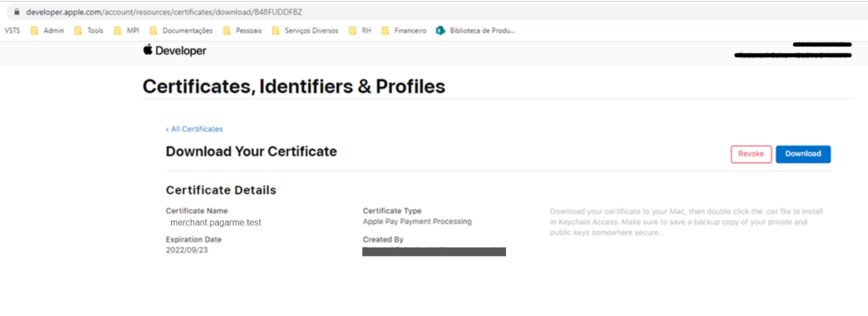Screen dimensions: 868x316
Task: Click the Keychain Access instructions paragraph
Action: click(686, 222)
